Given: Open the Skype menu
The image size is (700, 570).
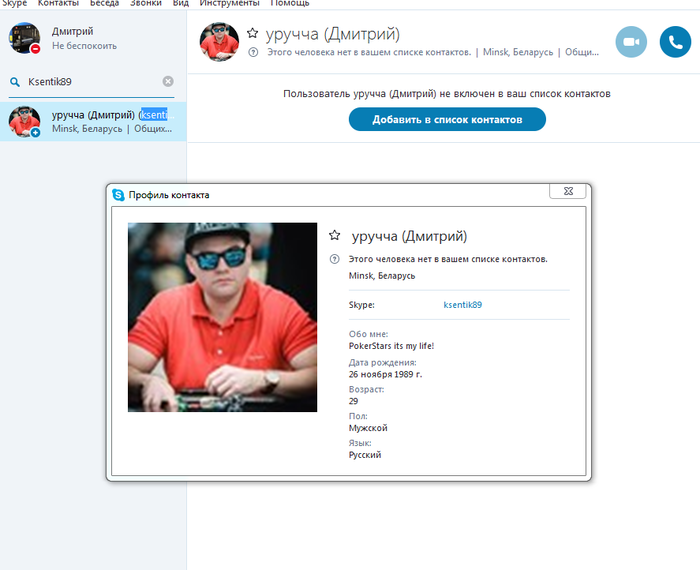Looking at the screenshot, I should point(14,3).
